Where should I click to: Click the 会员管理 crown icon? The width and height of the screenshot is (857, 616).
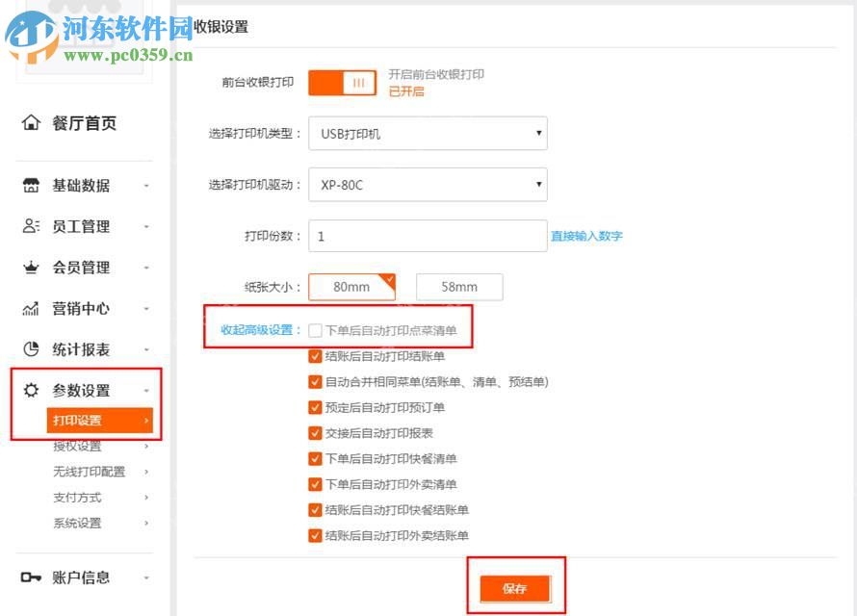(x=30, y=268)
